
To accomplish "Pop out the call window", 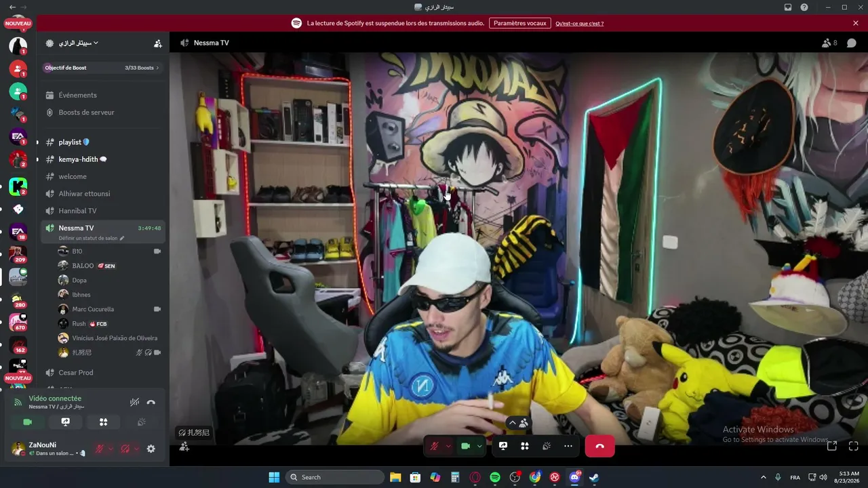I will point(832,446).
